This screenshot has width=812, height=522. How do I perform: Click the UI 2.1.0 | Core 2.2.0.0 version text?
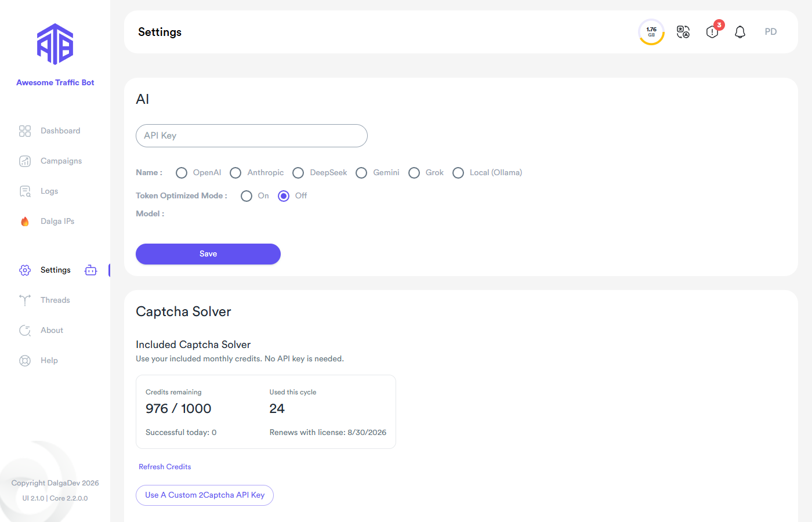click(x=55, y=498)
